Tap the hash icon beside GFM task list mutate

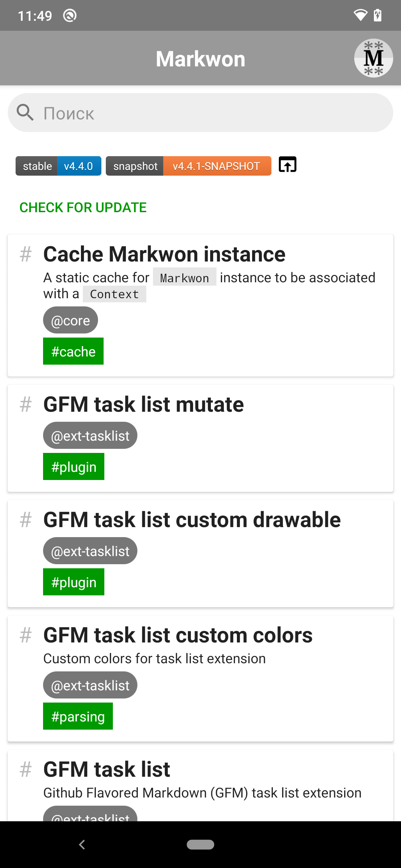click(x=26, y=405)
